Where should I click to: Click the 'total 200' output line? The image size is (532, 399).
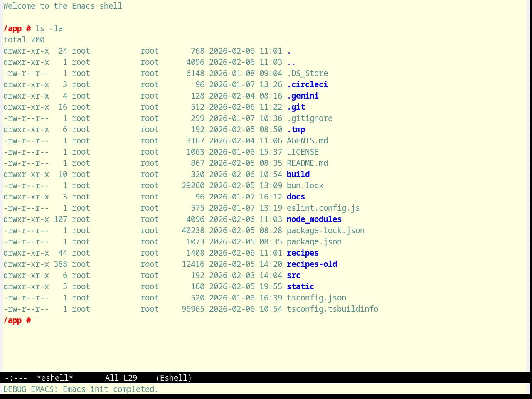point(24,40)
